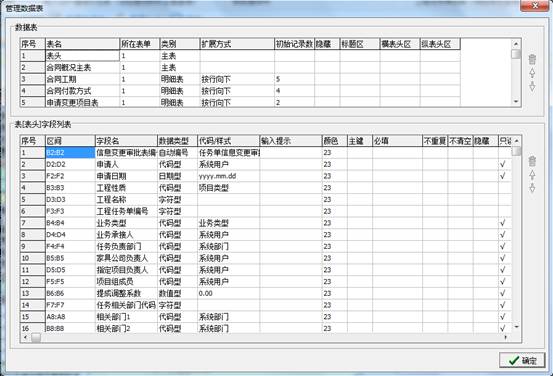Click the 扩展方式 column header

click(x=237, y=44)
